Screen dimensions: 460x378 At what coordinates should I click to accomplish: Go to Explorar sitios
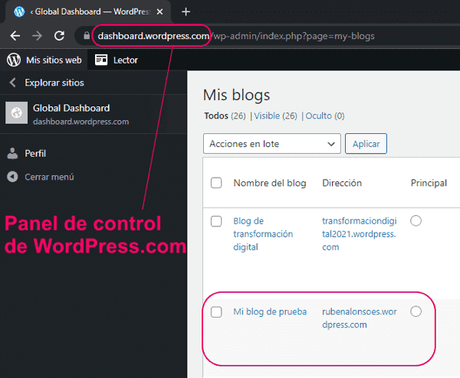click(x=54, y=83)
